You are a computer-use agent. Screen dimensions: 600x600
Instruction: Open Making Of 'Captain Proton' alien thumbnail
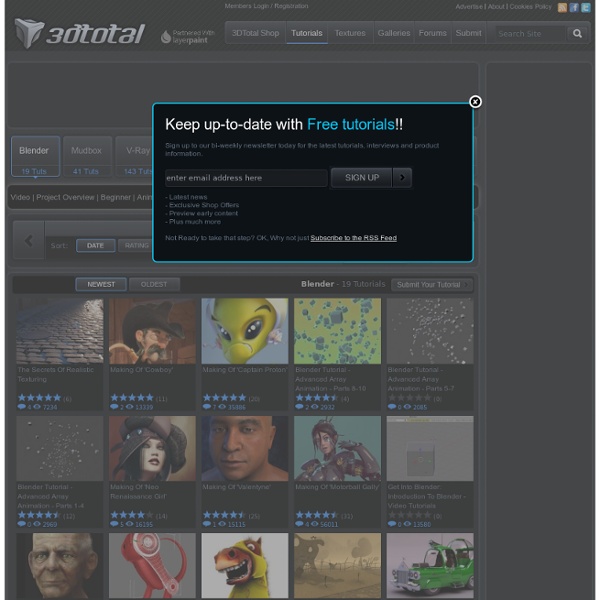(245, 331)
